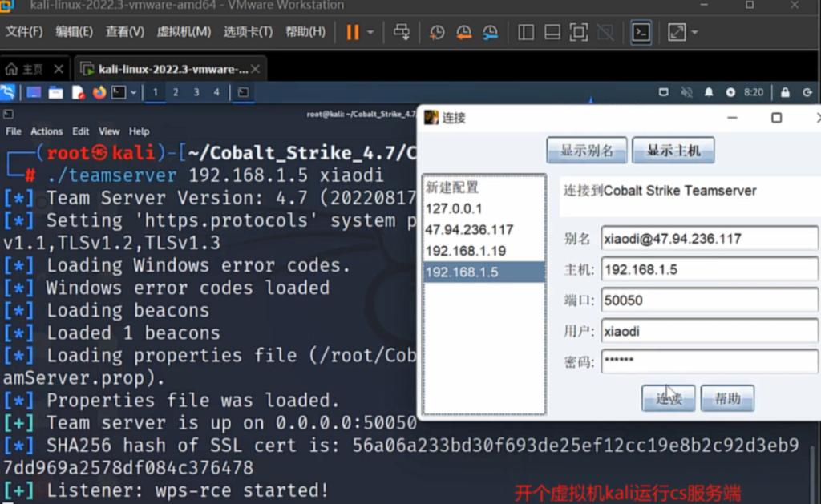Viewport: 821px width, 504px height.
Task: Enter VMware full screen mode
Action: 579,32
